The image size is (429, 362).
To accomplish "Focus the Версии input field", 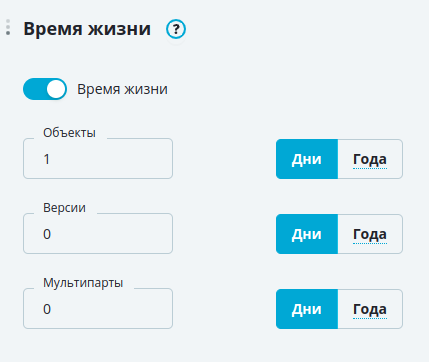I will coord(98,234).
